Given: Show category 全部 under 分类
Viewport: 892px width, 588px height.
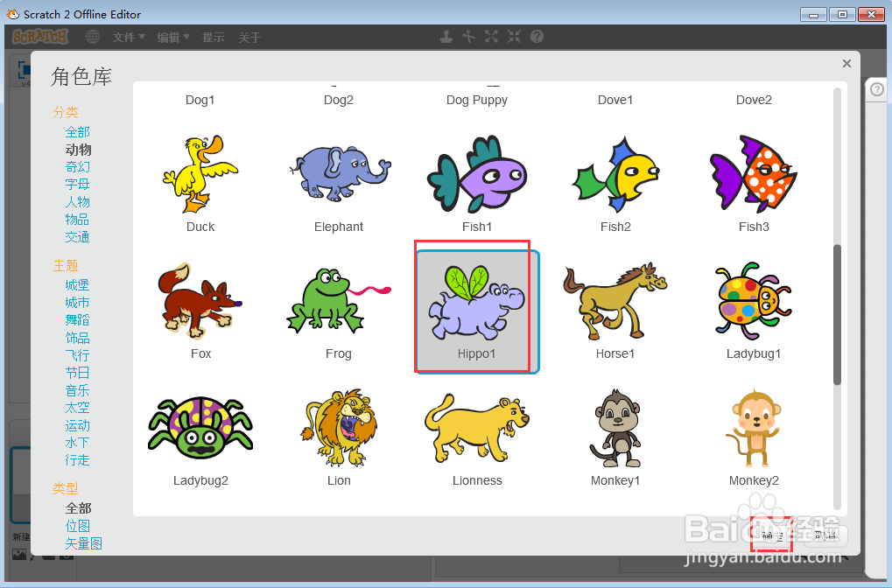Looking at the screenshot, I should [77, 132].
